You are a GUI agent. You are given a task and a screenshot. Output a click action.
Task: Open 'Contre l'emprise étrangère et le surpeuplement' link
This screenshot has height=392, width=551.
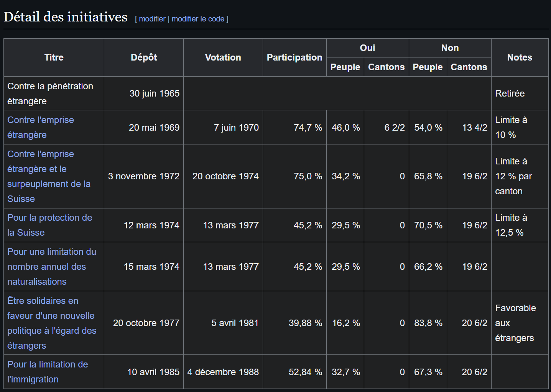tap(49, 176)
